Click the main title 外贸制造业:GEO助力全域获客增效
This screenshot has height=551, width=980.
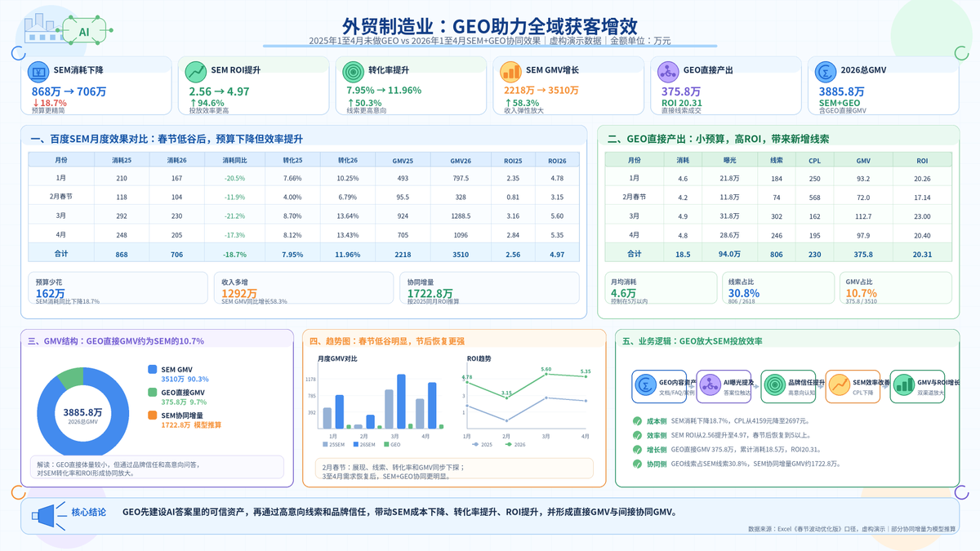[x=490, y=24]
